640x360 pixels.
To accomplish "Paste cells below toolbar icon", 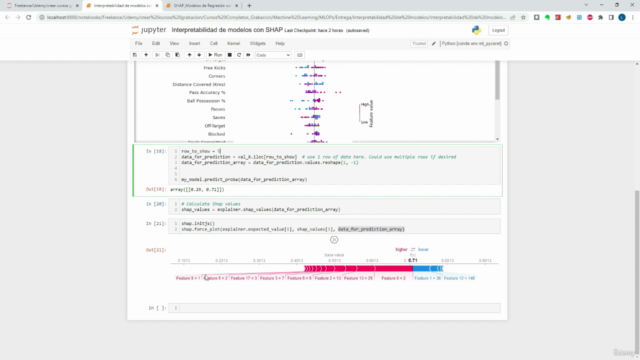I will point(178,55).
